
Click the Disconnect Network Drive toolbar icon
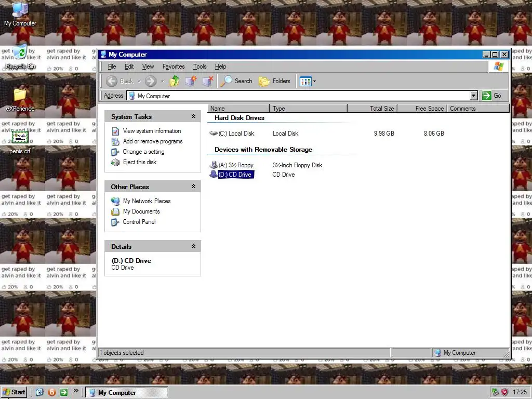pos(208,81)
